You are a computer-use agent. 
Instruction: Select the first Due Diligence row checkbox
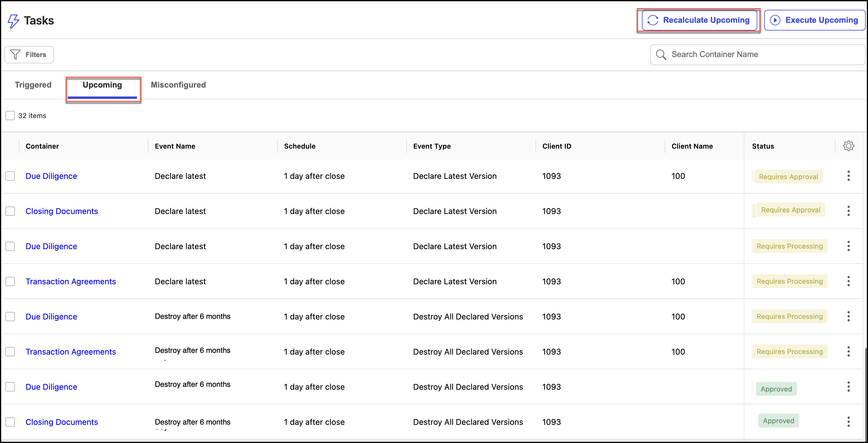point(10,176)
